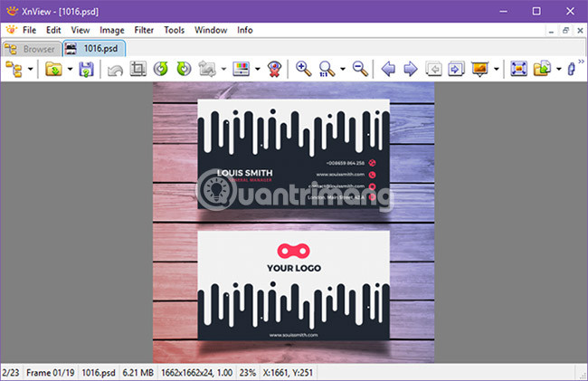Show more toolbar items chevron
588x381 pixels.
point(582,62)
